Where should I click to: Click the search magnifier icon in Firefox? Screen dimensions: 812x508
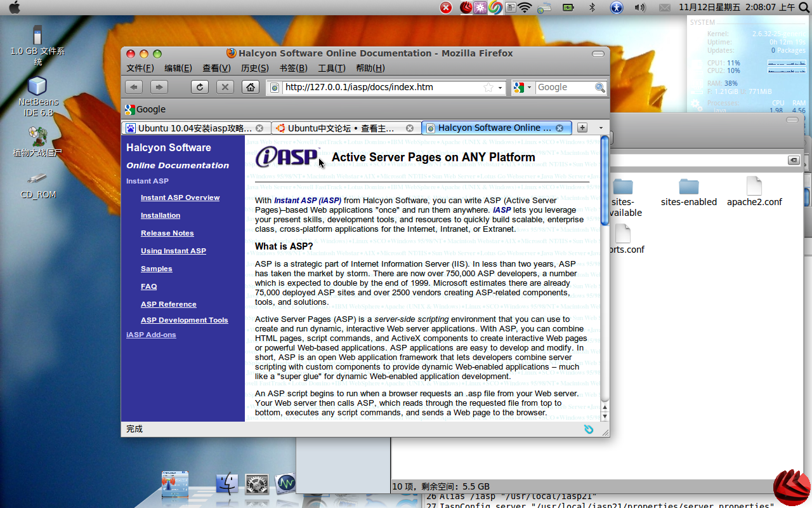tap(599, 88)
